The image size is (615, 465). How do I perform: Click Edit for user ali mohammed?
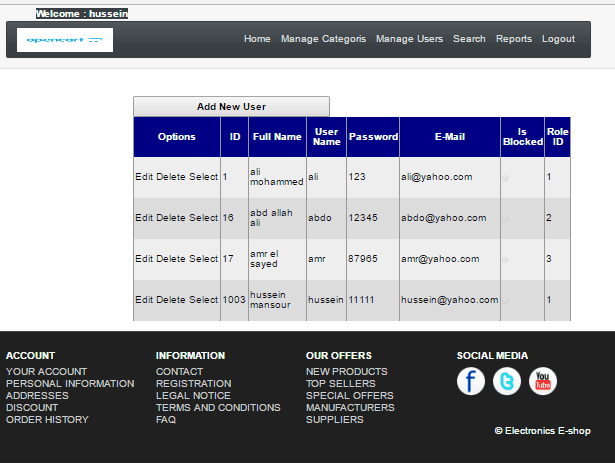click(144, 177)
